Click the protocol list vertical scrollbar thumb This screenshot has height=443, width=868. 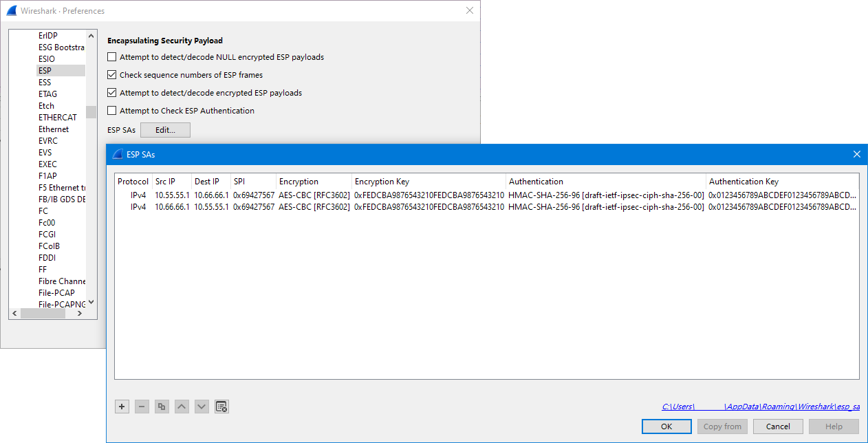91,112
